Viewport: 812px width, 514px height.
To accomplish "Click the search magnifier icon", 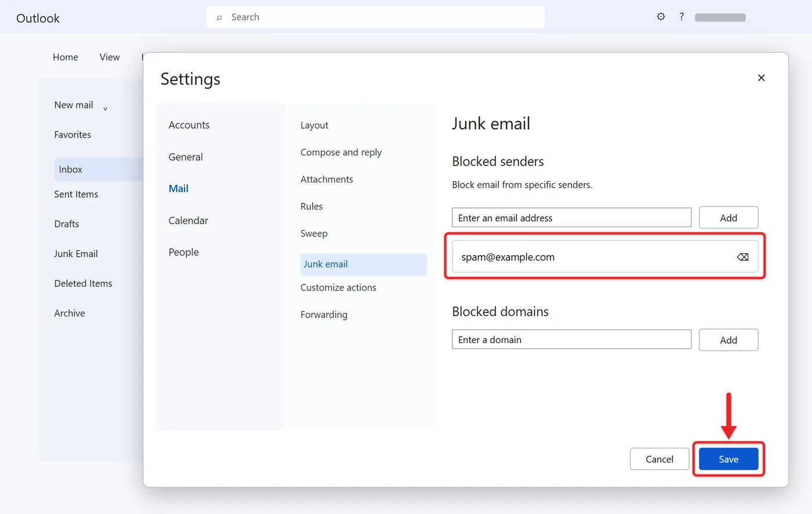I will click(219, 17).
